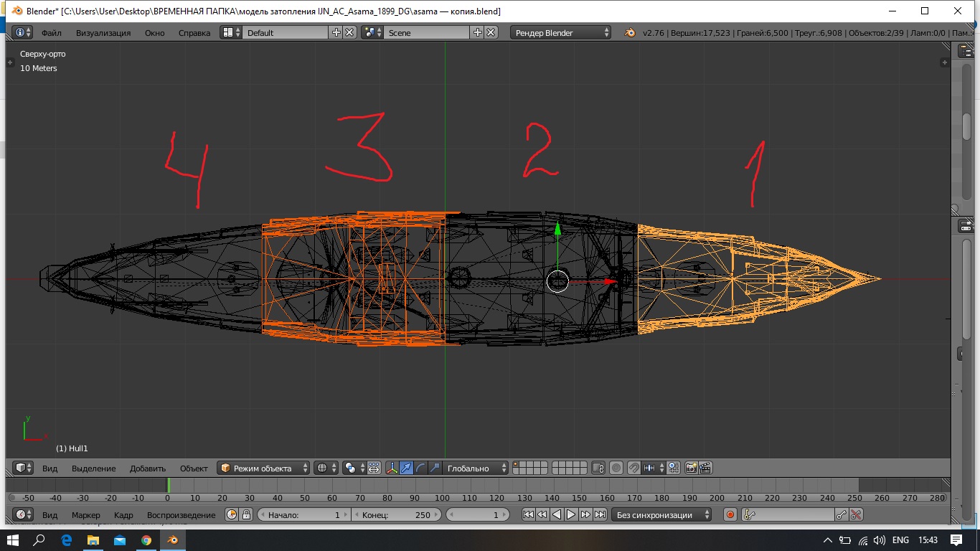
Task: Jump to the first frame of the timeline
Action: (528, 514)
